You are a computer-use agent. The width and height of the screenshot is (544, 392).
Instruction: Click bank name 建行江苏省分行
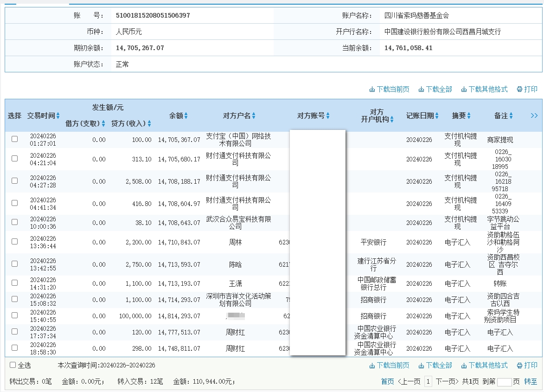[377, 264]
